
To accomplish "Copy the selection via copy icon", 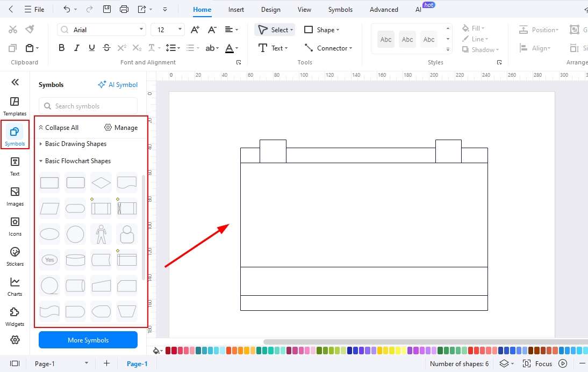I will (12, 48).
